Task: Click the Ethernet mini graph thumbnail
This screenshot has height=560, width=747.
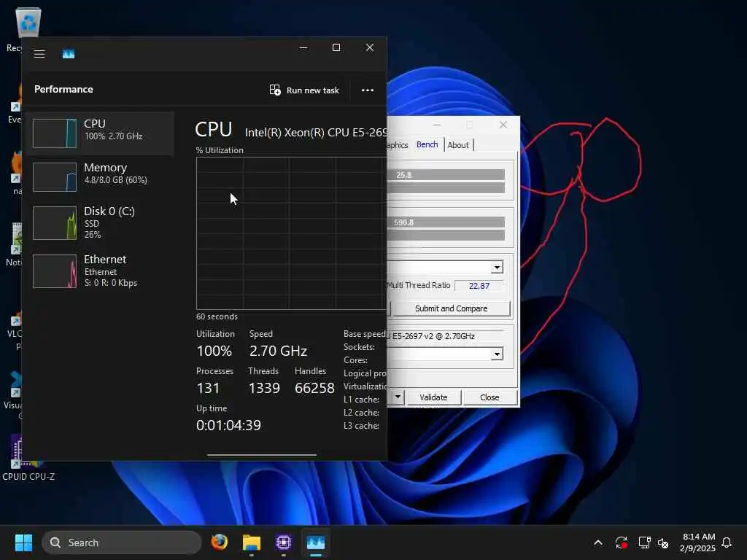Action: point(54,271)
